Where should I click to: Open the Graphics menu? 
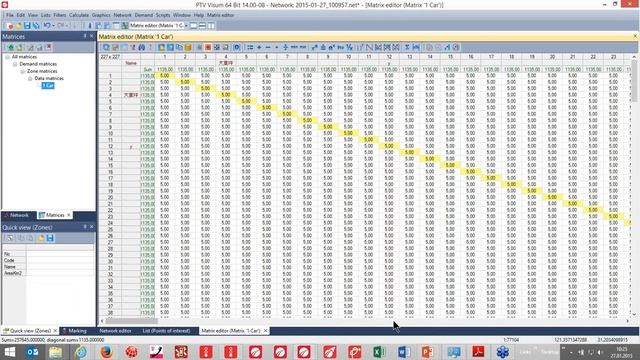point(101,15)
